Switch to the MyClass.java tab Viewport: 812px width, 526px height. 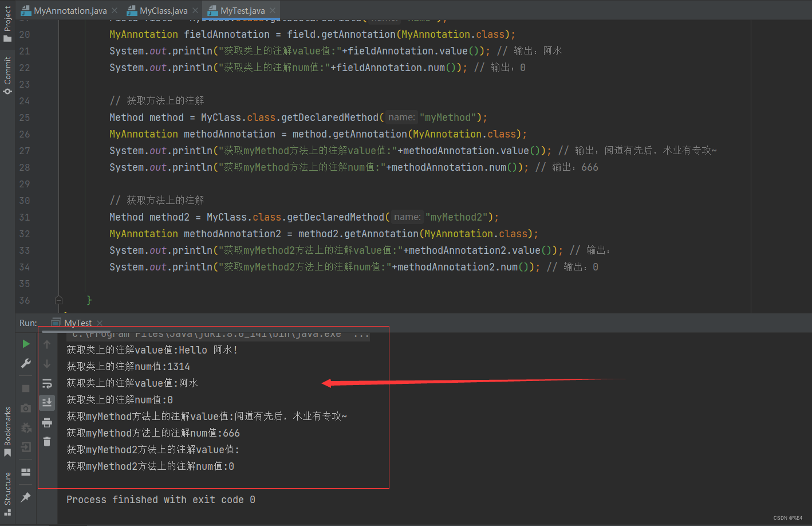pyautogui.click(x=163, y=10)
